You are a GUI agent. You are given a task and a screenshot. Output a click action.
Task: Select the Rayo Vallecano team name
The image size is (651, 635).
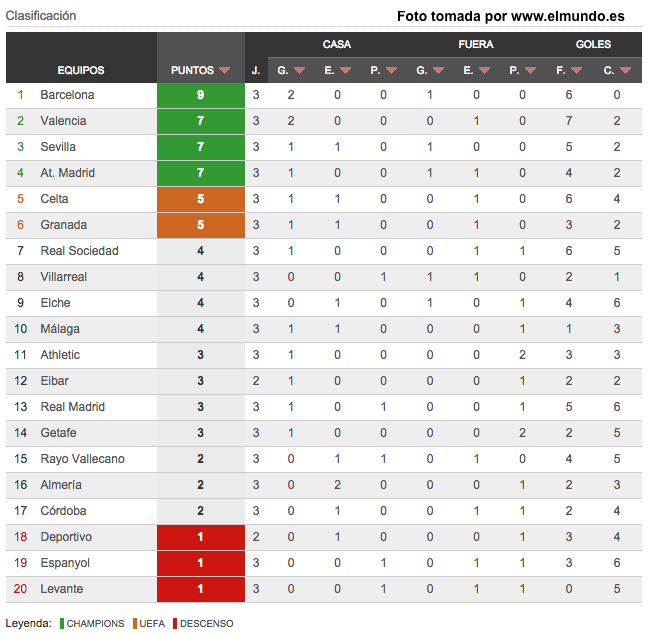[83, 459]
